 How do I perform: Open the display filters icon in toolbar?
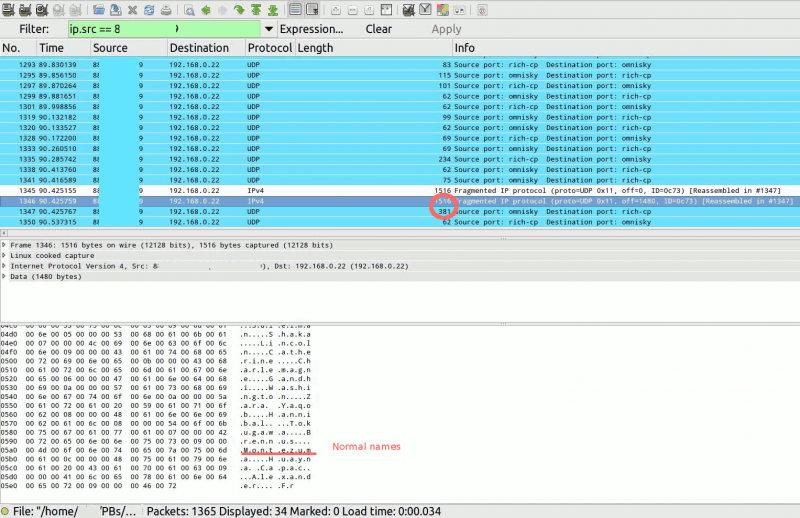(x=425, y=9)
